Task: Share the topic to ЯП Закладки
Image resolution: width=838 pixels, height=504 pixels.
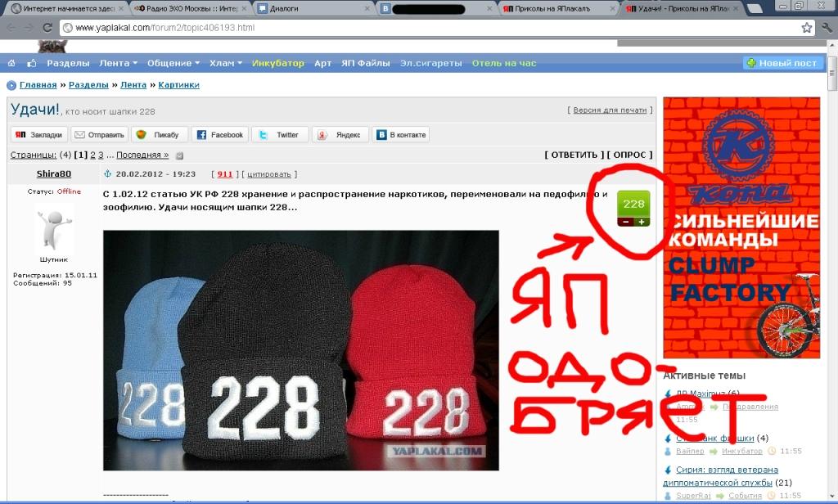Action: [x=39, y=135]
